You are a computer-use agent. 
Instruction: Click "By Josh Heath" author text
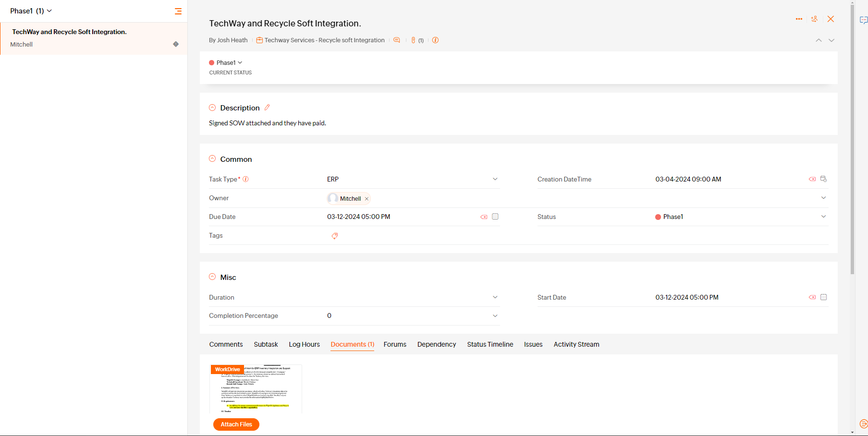(228, 40)
